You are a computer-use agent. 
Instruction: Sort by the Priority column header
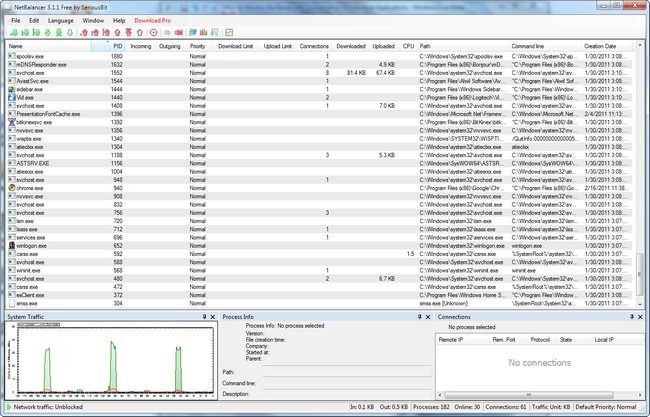coord(197,46)
